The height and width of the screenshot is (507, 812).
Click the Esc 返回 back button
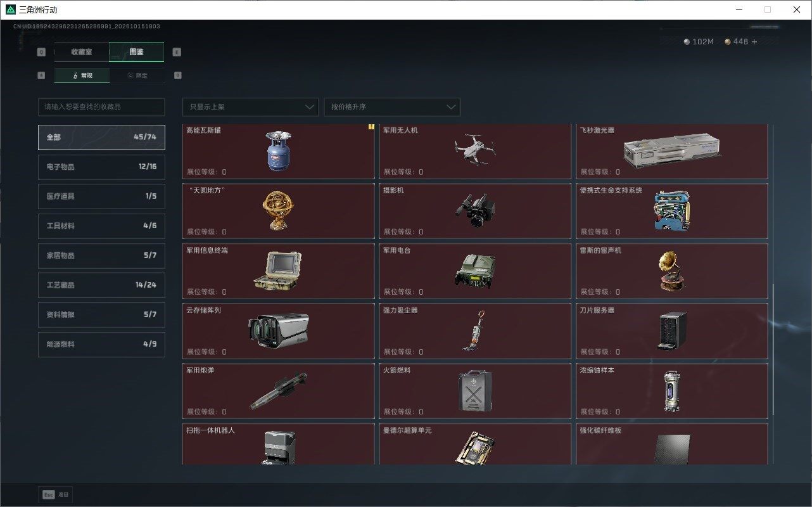56,494
